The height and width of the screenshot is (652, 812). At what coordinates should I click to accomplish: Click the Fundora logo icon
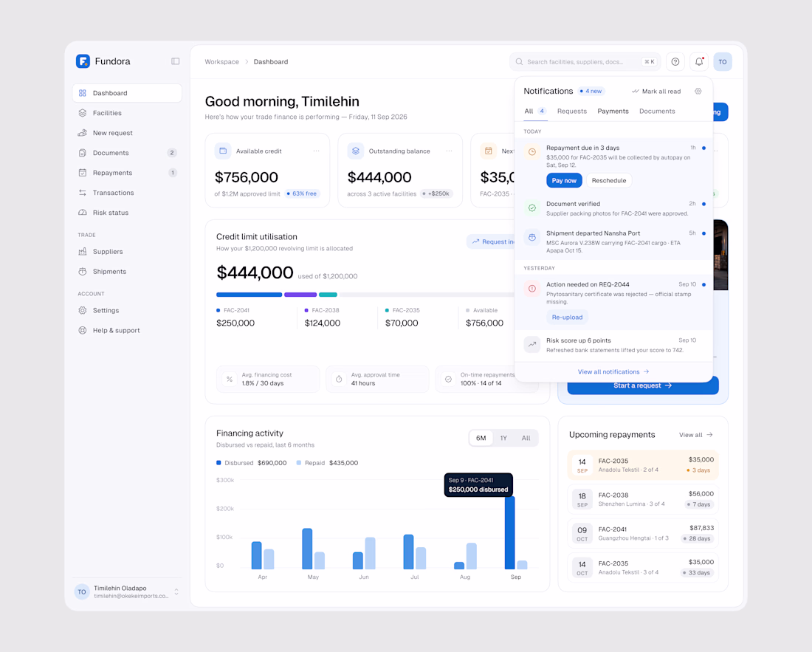point(83,61)
